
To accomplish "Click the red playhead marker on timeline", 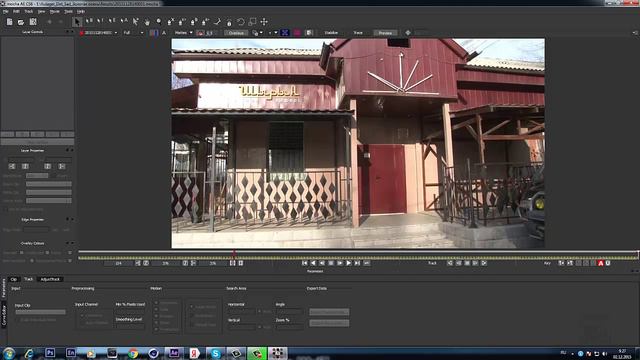I will 234,253.
